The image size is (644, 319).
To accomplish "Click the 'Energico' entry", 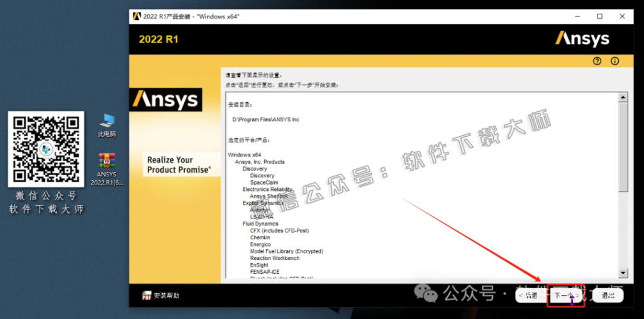I will point(261,245).
